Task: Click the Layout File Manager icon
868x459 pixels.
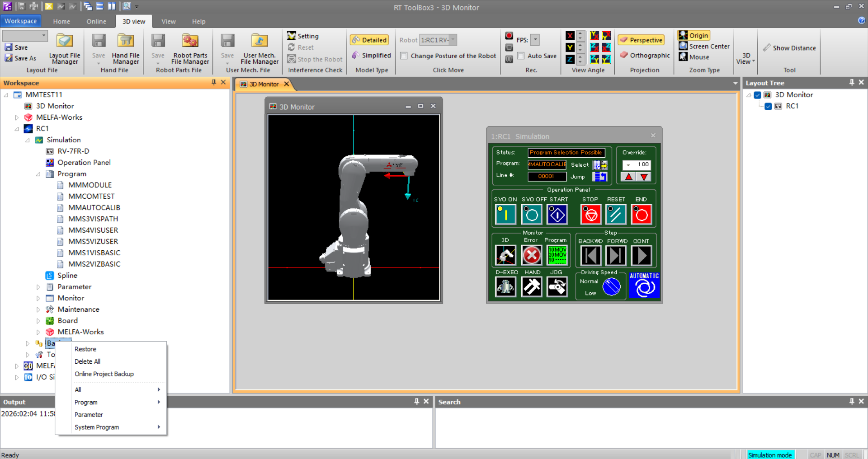Action: pos(65,48)
